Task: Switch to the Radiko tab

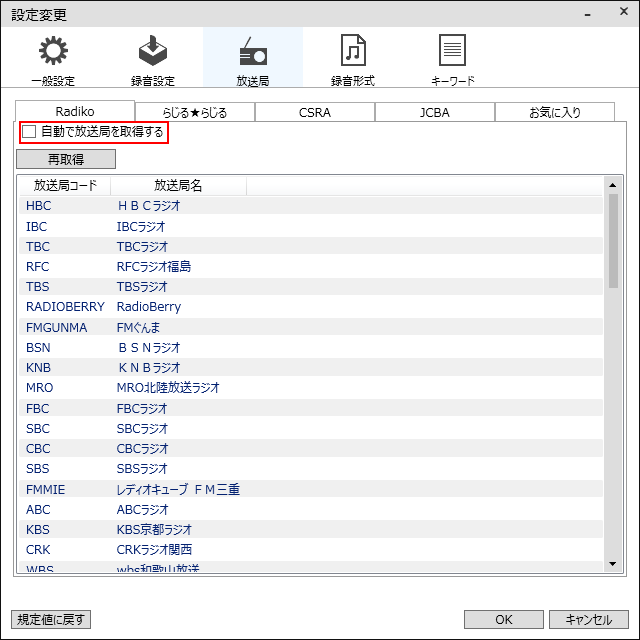Action: (x=75, y=111)
